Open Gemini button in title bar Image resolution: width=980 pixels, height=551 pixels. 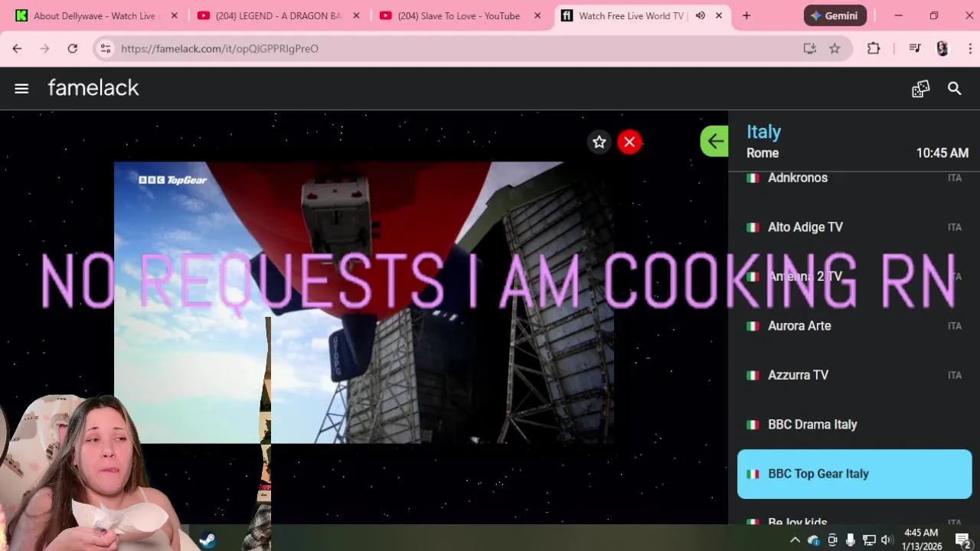point(835,15)
